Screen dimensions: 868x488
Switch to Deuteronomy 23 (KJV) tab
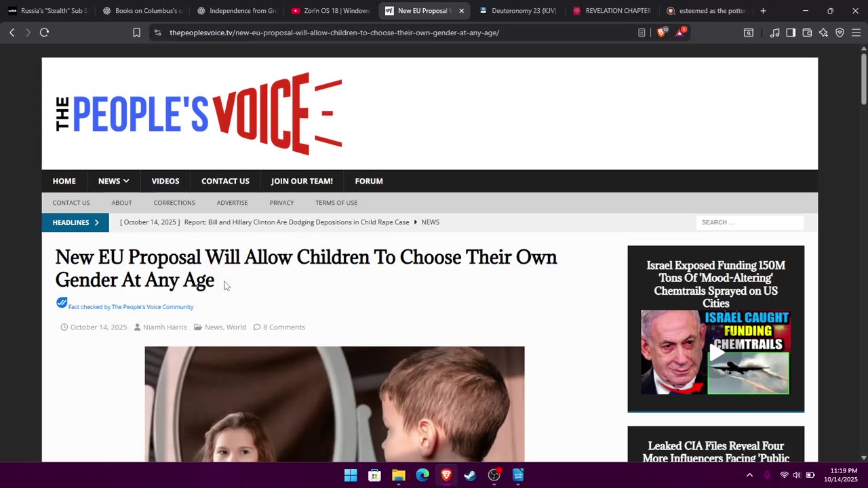tap(517, 11)
